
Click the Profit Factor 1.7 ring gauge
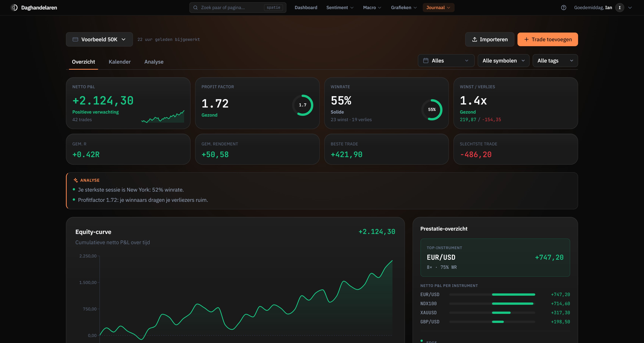[x=302, y=105]
